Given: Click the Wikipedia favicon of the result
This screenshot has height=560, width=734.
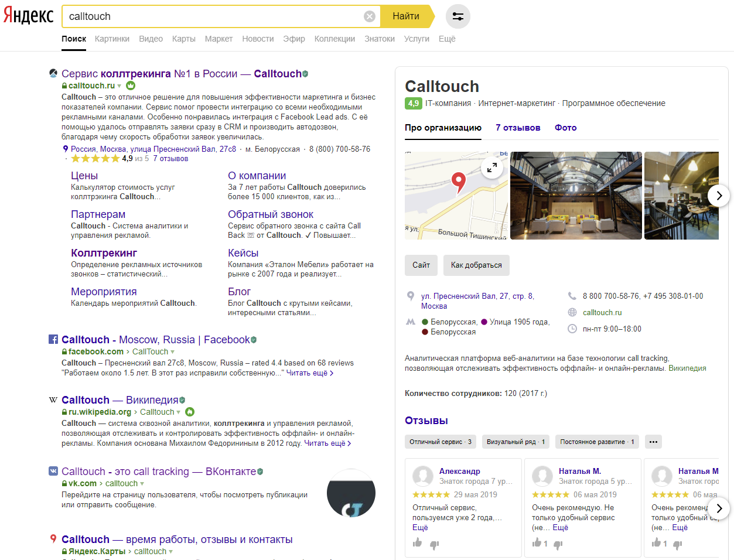Looking at the screenshot, I should pyautogui.click(x=53, y=400).
